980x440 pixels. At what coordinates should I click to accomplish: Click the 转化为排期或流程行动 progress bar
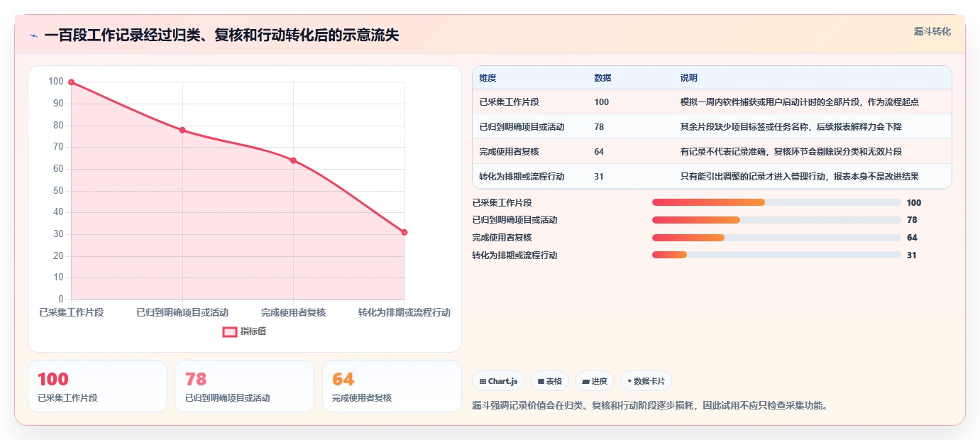point(776,255)
